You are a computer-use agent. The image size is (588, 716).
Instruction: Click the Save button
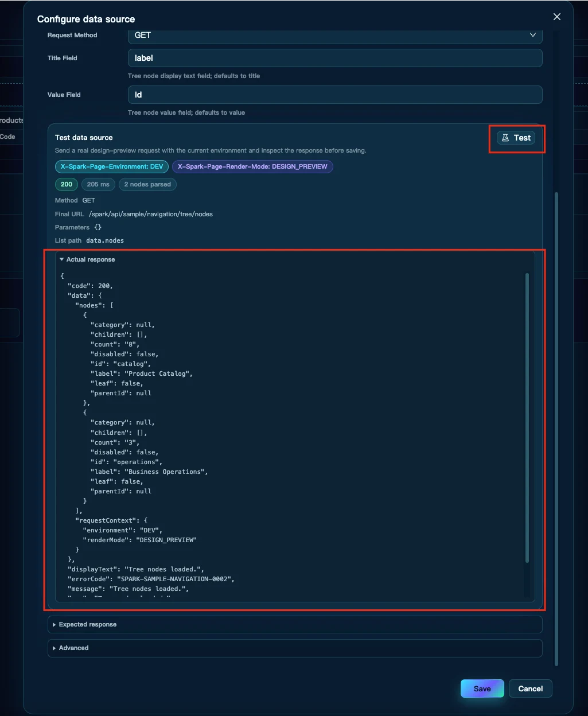point(482,688)
